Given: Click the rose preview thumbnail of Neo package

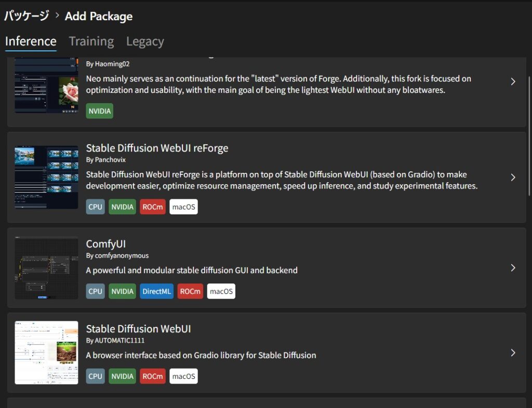Looking at the screenshot, I should (x=46, y=86).
